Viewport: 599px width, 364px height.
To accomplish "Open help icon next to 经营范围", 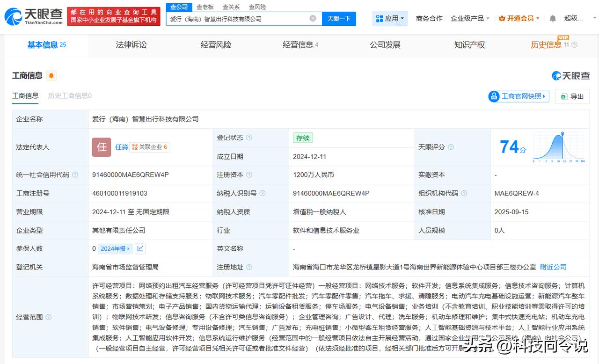I will pos(48,317).
